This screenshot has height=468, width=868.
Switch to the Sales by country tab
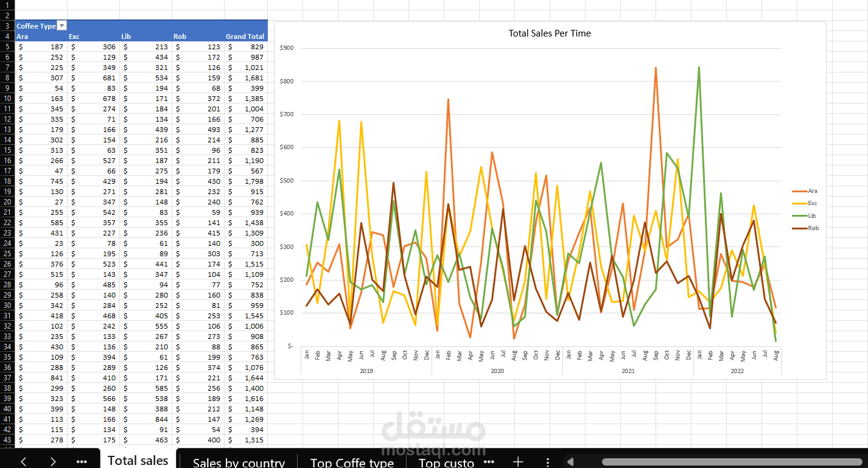[239, 462]
